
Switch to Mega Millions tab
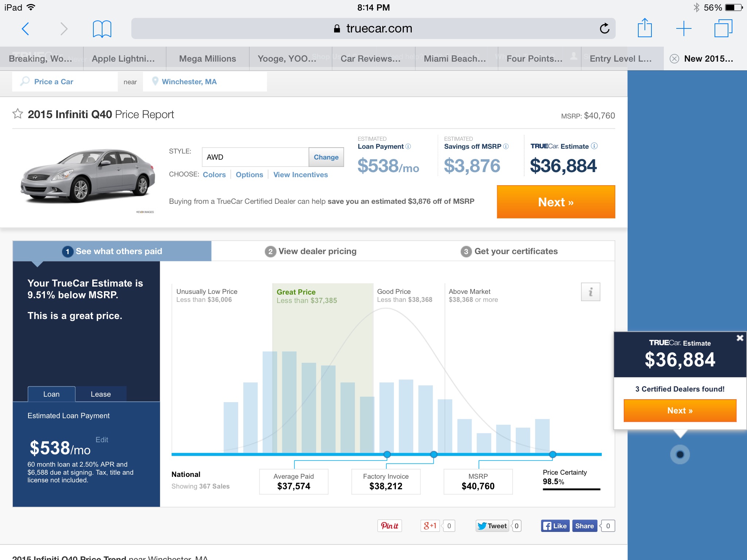[x=208, y=59]
